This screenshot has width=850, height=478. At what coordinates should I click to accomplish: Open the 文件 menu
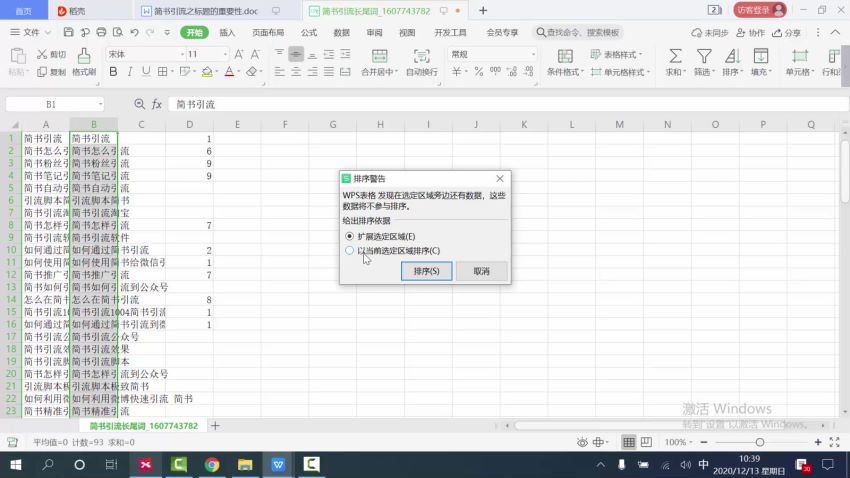(30, 33)
